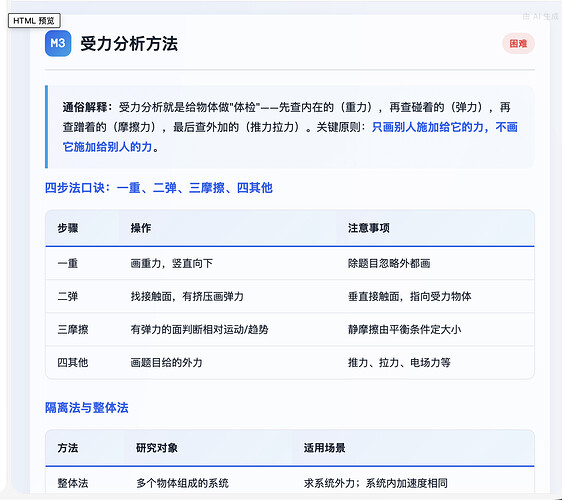Screen dimensions: 562x500
Task: Click the M3 module badge icon
Action: coord(58,43)
